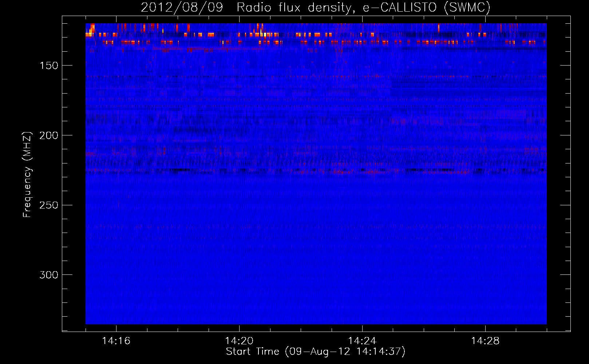Click the 150 frequency tick label
The height and width of the screenshot is (364, 589).
pos(49,66)
